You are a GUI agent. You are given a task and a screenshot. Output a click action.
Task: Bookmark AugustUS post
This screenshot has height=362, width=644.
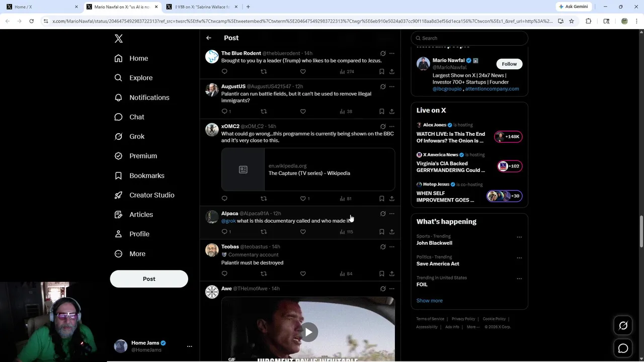click(382, 111)
